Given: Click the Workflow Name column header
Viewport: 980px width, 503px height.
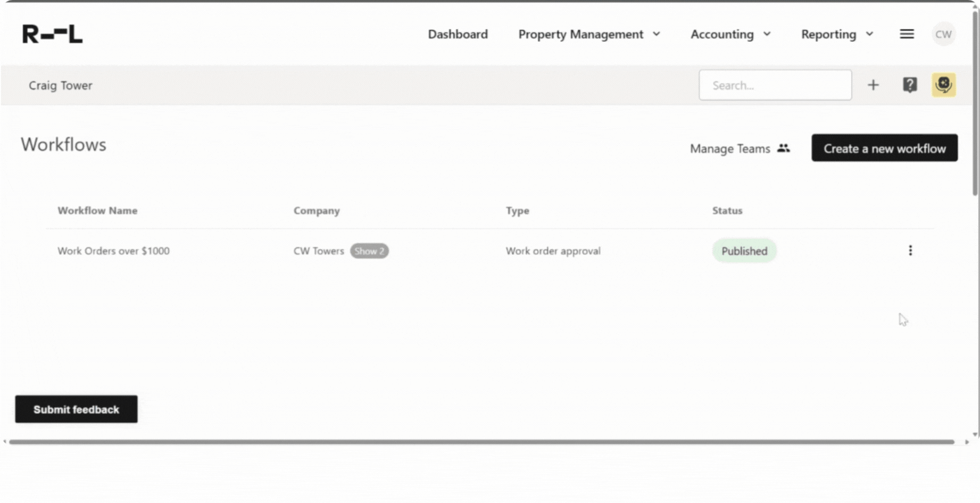Looking at the screenshot, I should [x=97, y=210].
